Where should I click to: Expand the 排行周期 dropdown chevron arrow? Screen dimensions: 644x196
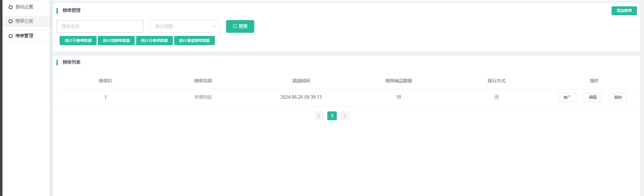(214, 26)
